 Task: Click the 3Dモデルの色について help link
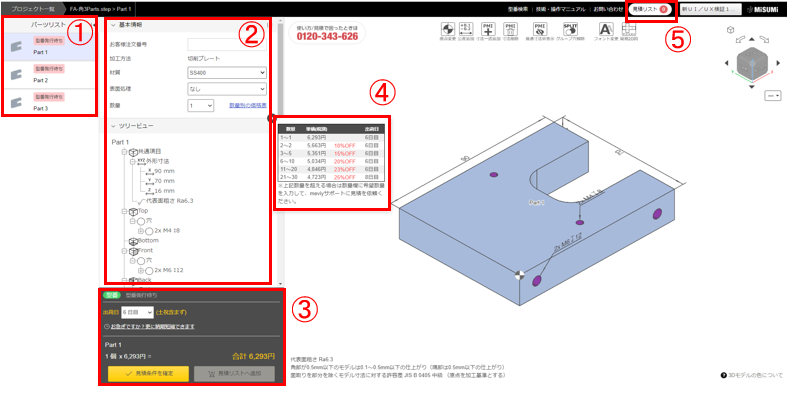point(751,375)
